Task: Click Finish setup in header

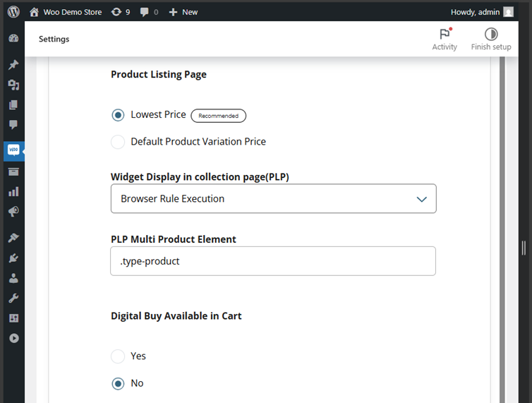Action: point(491,39)
